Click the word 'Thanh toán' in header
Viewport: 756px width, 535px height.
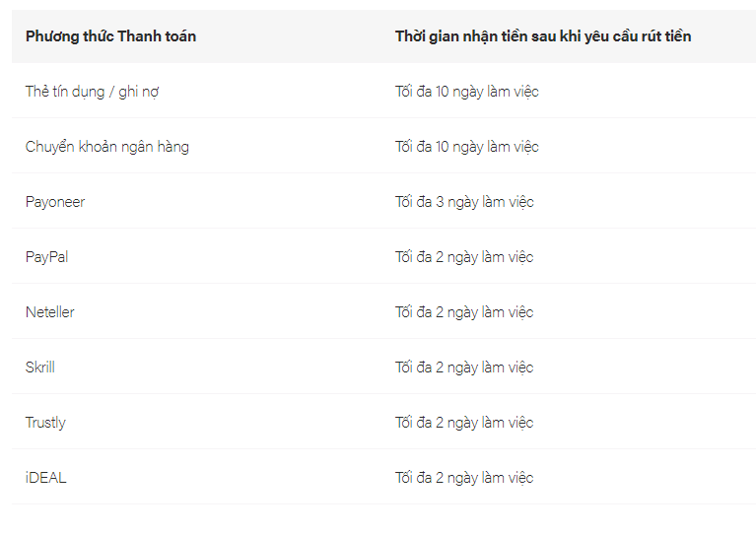click(x=157, y=36)
